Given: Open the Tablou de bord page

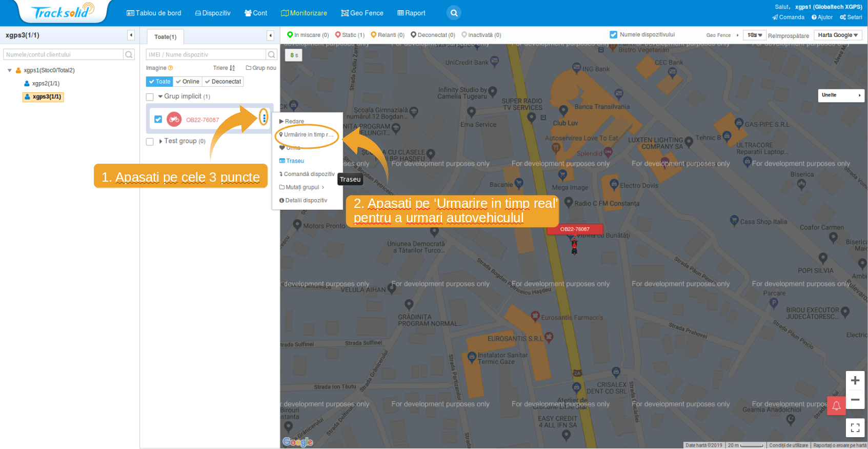Looking at the screenshot, I should click(x=154, y=13).
